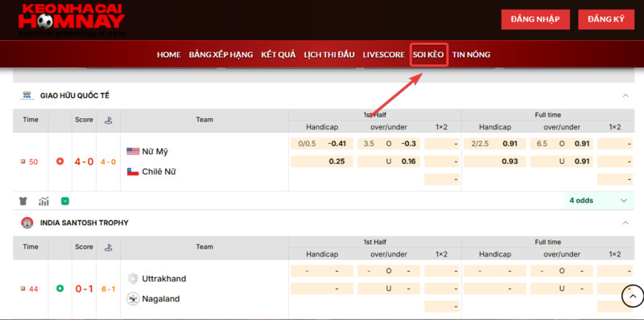
Task: Expand the 4 odds dropdown
Action: click(599, 201)
